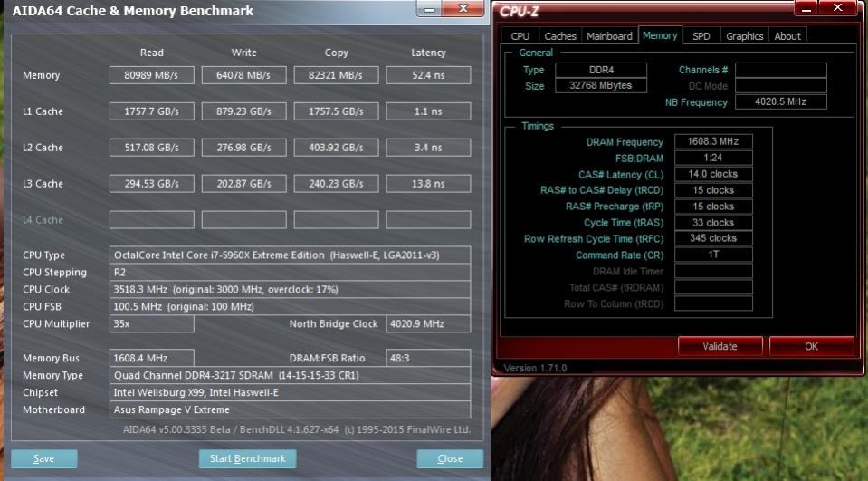Minimize the CPU-Z window
This screenshot has width=868, height=481.
(x=806, y=8)
